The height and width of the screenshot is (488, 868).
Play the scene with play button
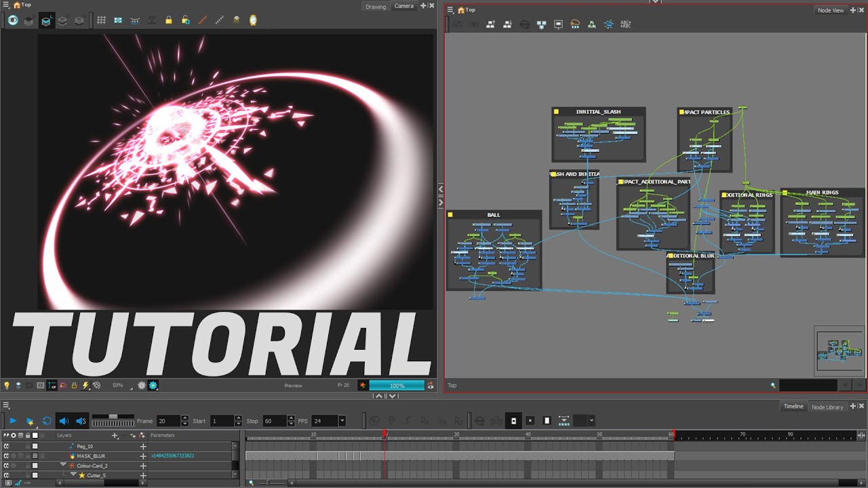pos(13,421)
